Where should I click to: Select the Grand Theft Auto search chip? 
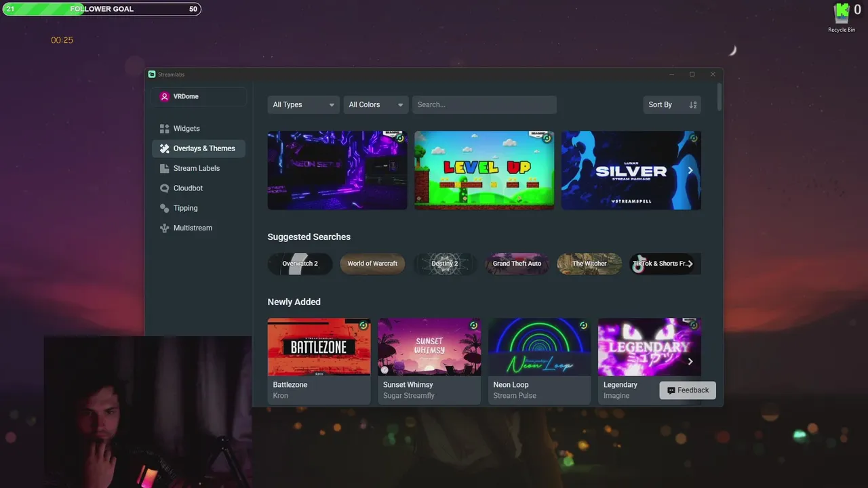(x=517, y=264)
